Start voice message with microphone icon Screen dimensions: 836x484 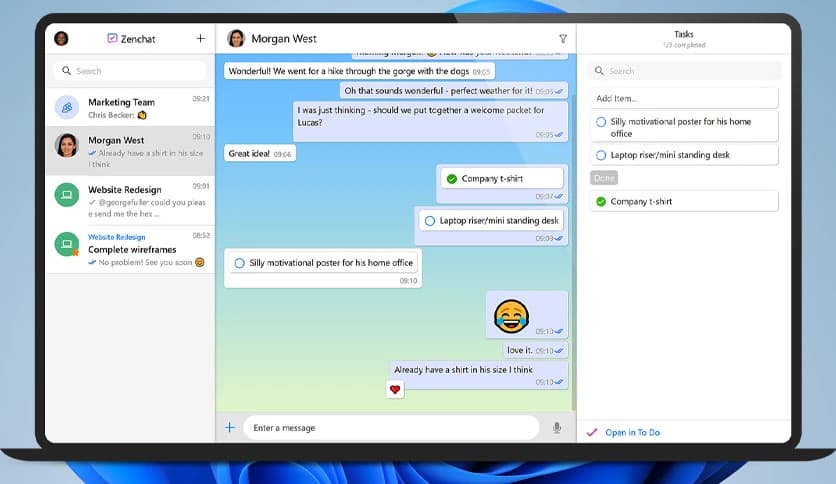click(x=557, y=427)
